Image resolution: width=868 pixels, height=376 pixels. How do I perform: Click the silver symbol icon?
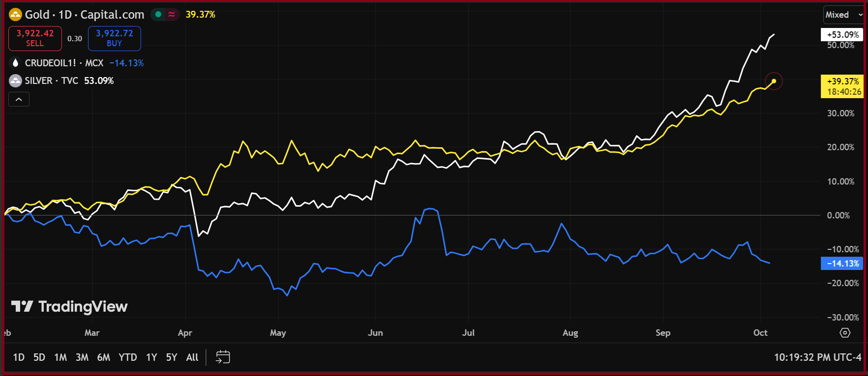tap(16, 81)
